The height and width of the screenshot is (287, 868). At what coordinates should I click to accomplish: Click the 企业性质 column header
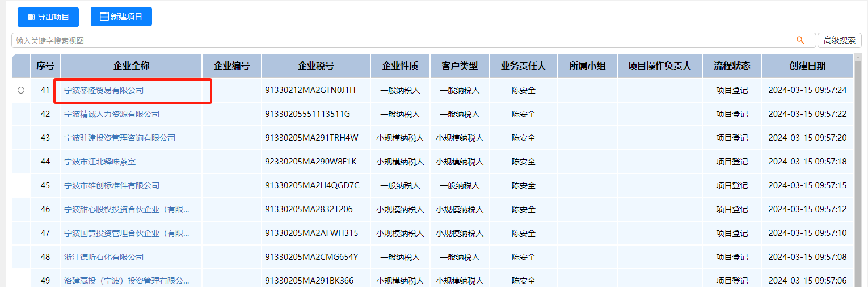point(401,66)
